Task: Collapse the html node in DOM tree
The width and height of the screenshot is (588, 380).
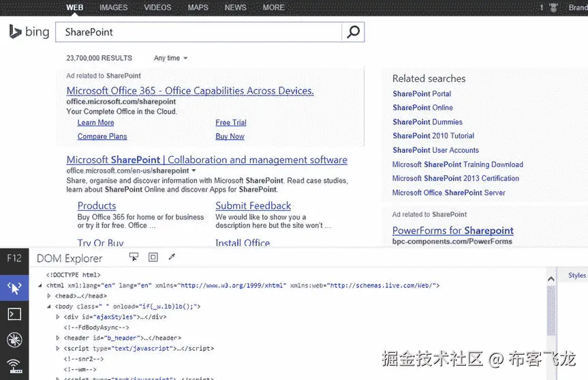Action: [40, 285]
